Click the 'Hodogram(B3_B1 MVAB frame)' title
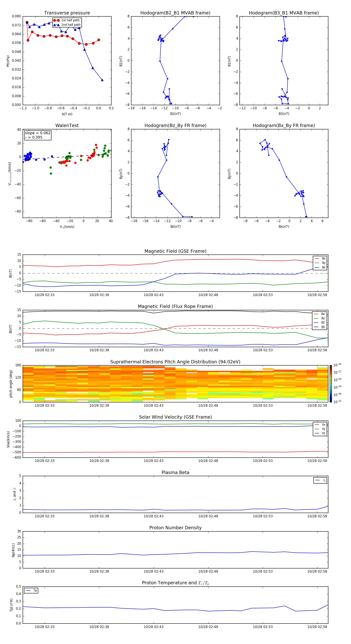351x644 pixels. [284, 13]
